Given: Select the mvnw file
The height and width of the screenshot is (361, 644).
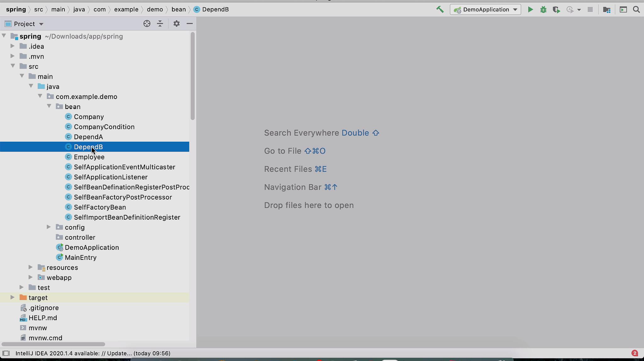Looking at the screenshot, I should [x=38, y=328].
